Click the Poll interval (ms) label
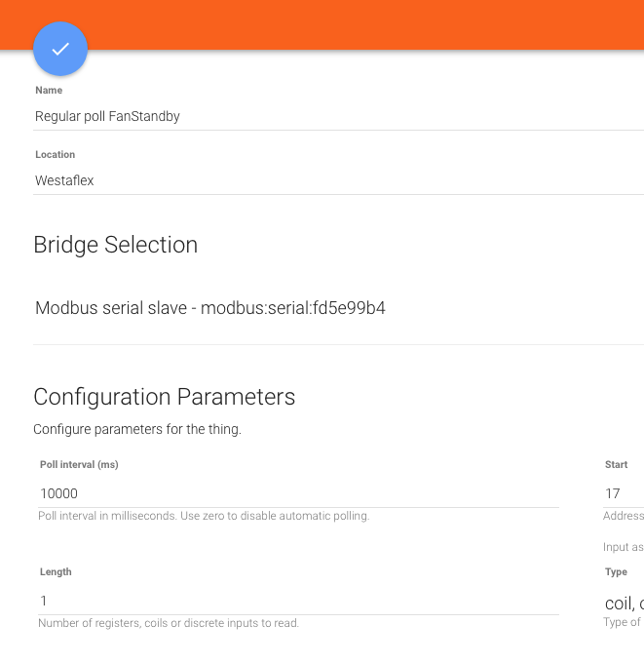The image size is (644, 663). coord(79,465)
